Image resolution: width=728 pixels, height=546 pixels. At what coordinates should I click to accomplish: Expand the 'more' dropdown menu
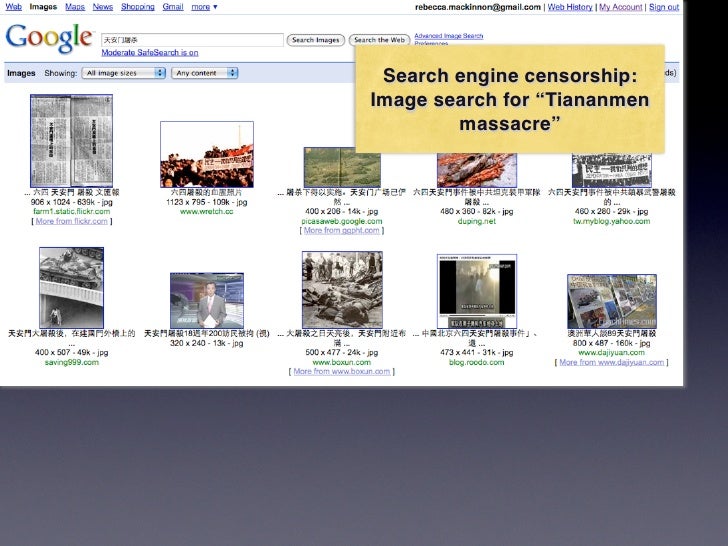pos(204,7)
